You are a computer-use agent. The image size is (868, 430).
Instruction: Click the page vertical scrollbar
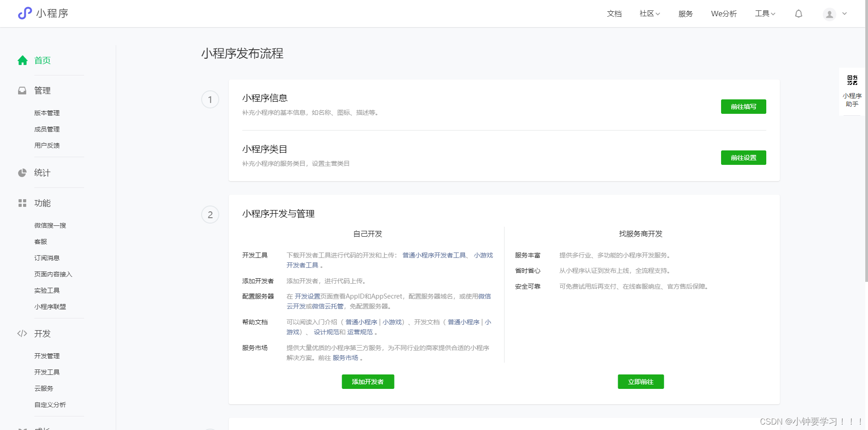click(x=866, y=141)
